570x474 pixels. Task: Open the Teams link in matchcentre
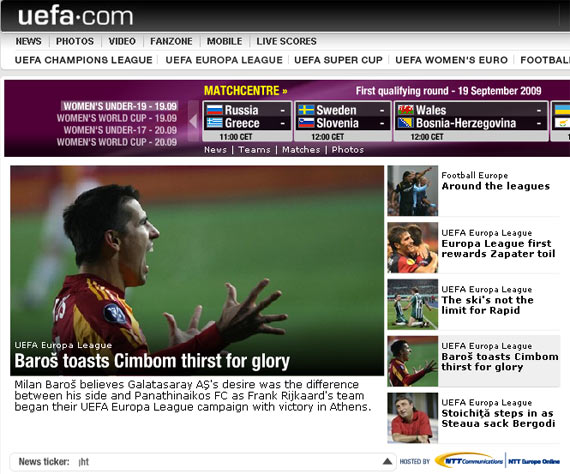(x=254, y=150)
